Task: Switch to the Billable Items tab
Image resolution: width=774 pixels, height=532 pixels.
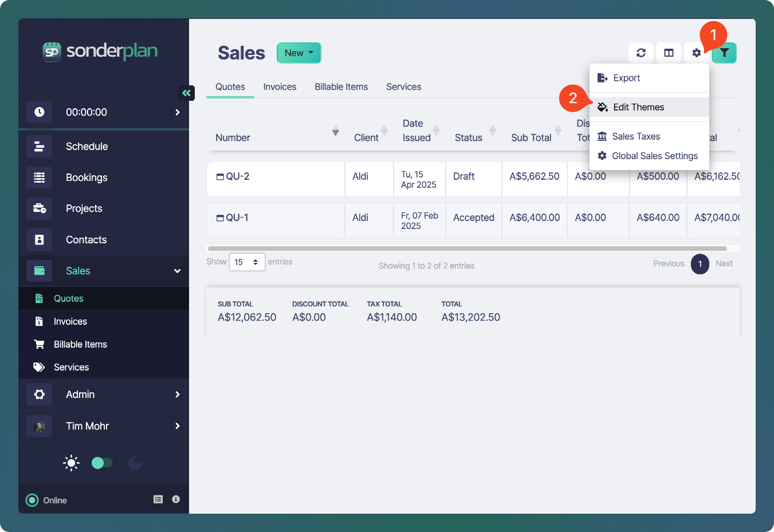Action: (x=341, y=87)
